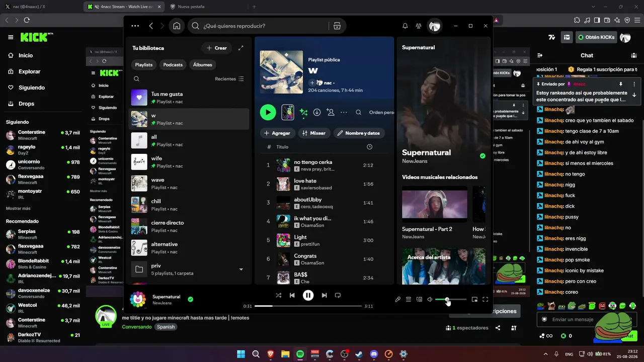644x362 pixels.
Task: Enter Spotify fullscreen mode
Action: coord(486,299)
